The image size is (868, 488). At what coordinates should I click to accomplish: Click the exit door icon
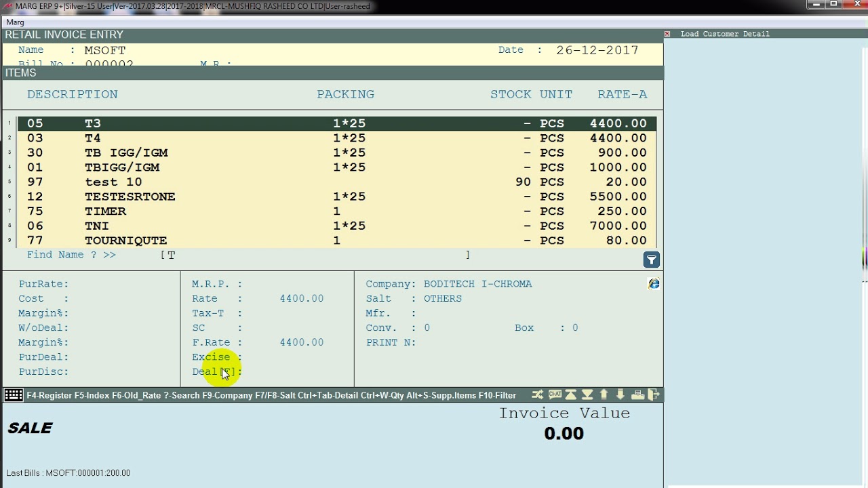point(654,394)
